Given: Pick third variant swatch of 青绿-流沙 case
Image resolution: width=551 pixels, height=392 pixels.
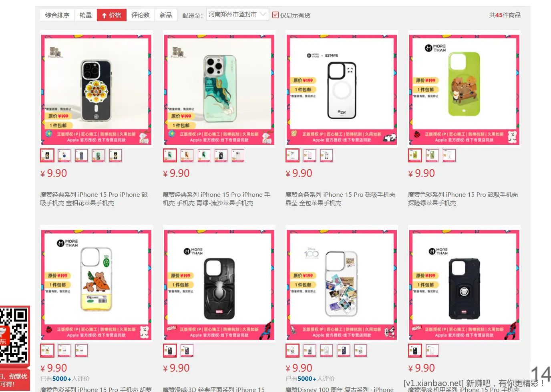Looking at the screenshot, I should point(204,156).
